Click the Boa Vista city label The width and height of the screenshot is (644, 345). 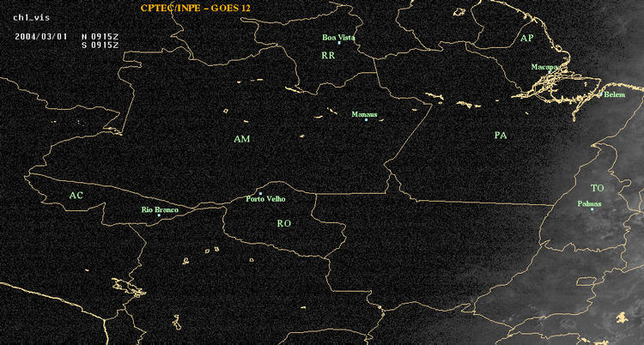[338, 38]
